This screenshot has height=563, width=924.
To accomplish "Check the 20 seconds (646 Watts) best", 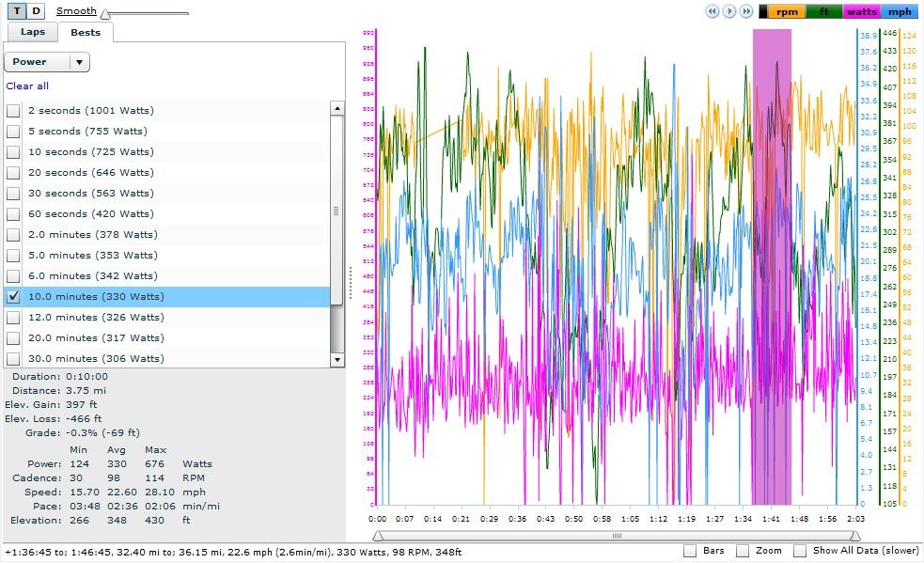I will coord(13,173).
